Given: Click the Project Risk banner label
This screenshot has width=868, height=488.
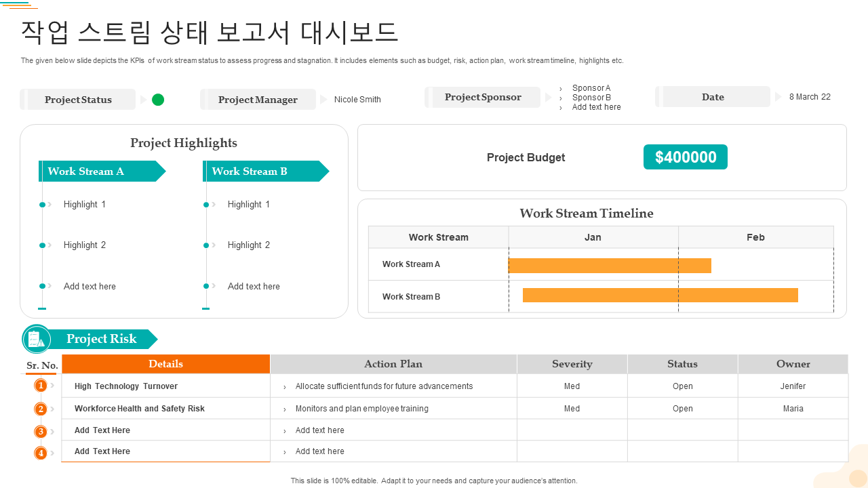Looking at the screenshot, I should pyautogui.click(x=102, y=339).
